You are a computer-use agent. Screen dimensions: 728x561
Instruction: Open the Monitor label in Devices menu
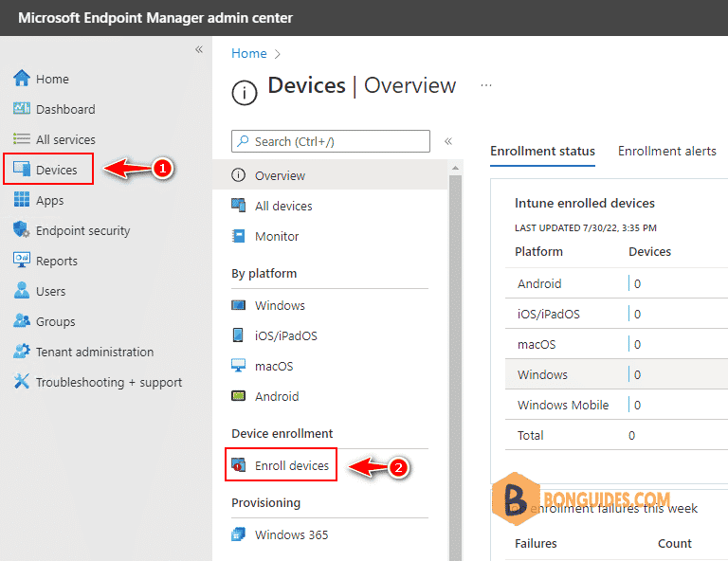click(x=277, y=236)
